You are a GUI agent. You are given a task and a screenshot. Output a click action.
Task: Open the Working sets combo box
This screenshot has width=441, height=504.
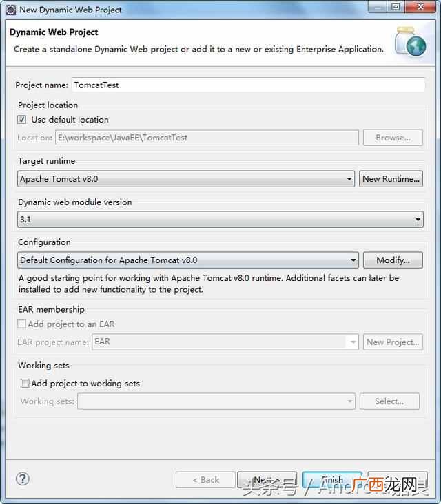click(x=216, y=401)
